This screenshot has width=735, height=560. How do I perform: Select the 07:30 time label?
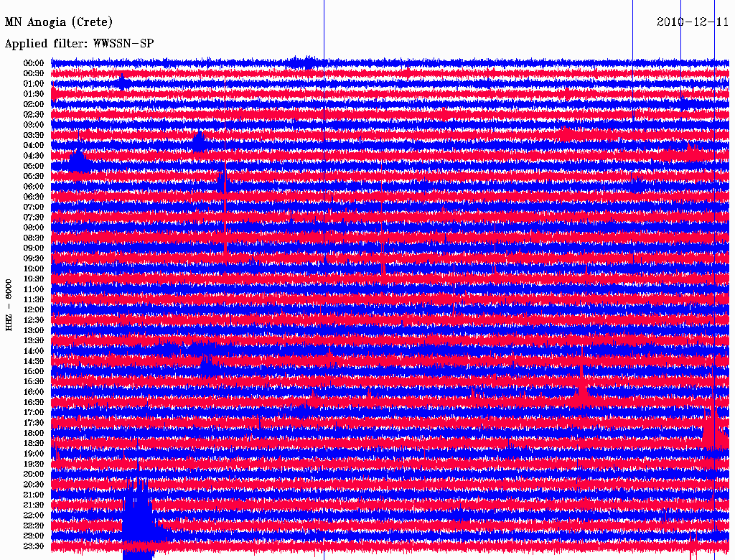(x=34, y=217)
